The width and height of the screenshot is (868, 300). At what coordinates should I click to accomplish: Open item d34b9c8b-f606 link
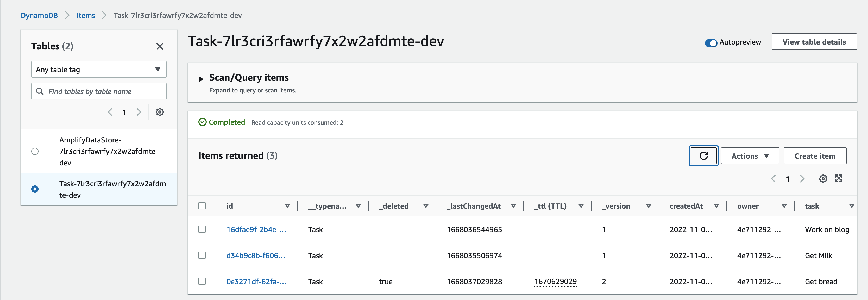tap(256, 255)
